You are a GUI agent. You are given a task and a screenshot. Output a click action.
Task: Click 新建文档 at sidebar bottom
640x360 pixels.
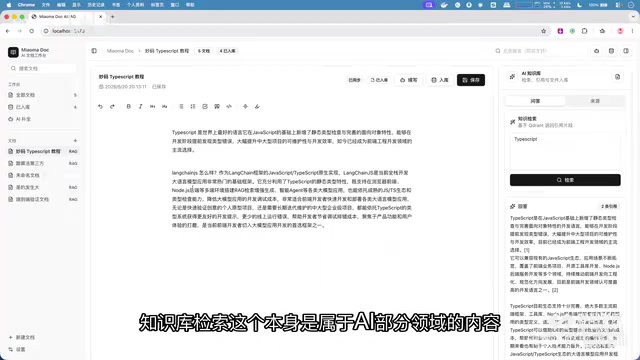[x=22, y=338]
